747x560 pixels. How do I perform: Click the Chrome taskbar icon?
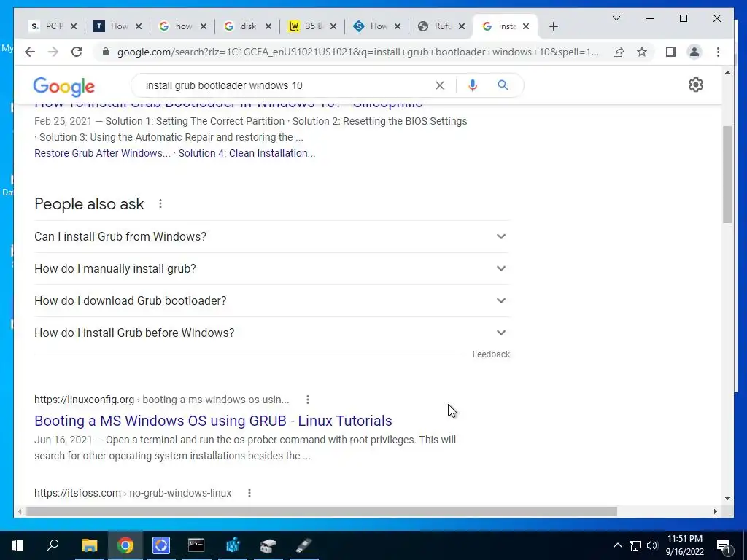pos(125,545)
